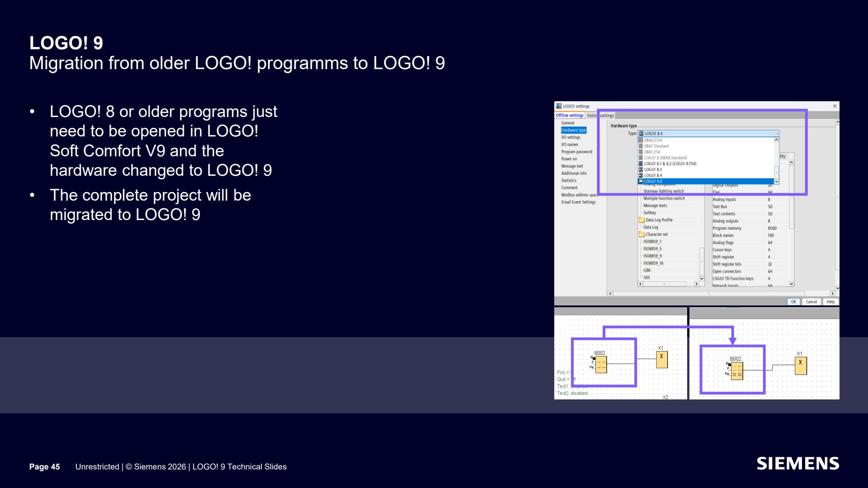Choose 0BA6.ES10 from the type list
The height and width of the screenshot is (488, 868).
pyautogui.click(x=706, y=140)
